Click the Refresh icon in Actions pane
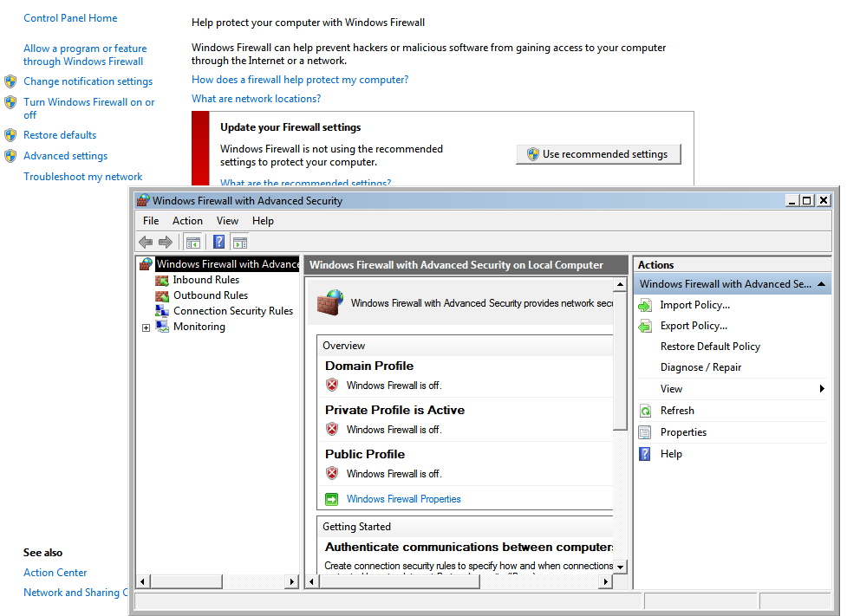Viewport: 847px width, 616px height. tap(645, 411)
